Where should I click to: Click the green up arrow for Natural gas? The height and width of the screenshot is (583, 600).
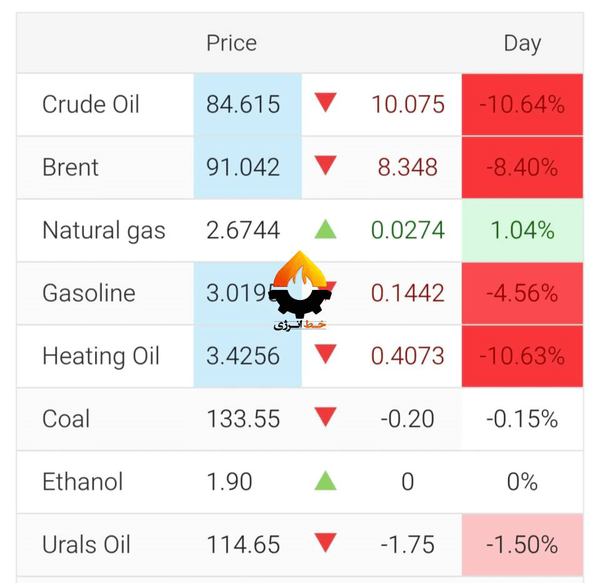pos(326,230)
